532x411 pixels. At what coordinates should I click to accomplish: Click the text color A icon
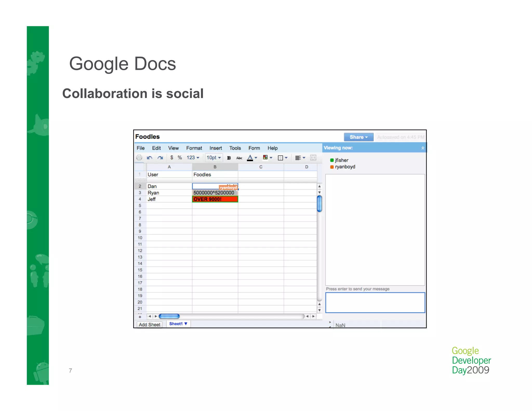coord(250,157)
